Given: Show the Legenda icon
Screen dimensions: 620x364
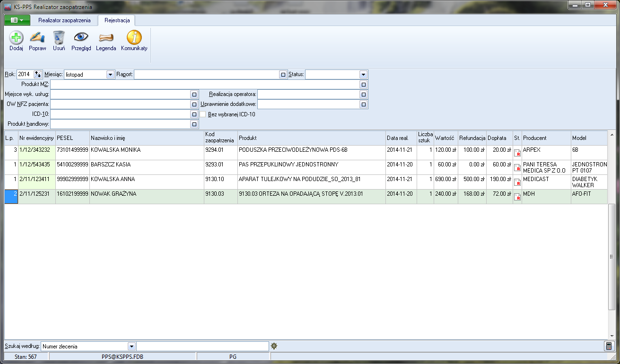Looking at the screenshot, I should [106, 38].
